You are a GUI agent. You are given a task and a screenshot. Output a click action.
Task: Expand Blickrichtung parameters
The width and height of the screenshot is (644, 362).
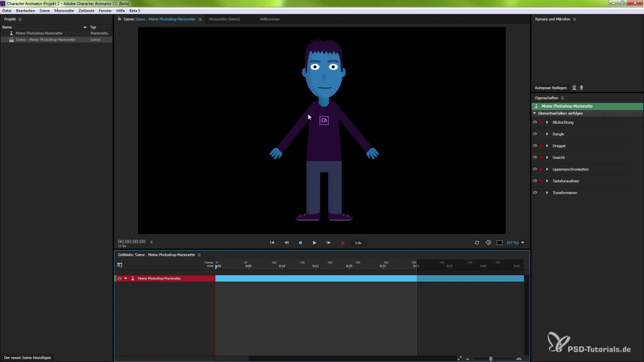pyautogui.click(x=547, y=122)
